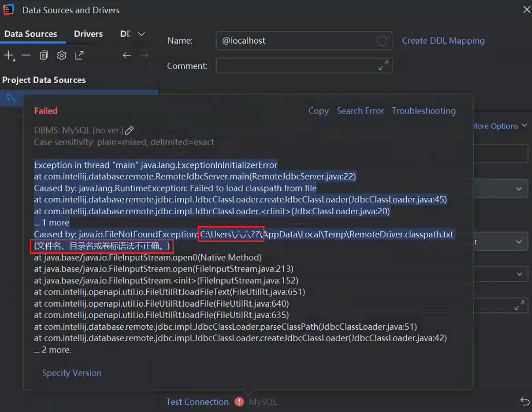Click the Search Error link
532x412 pixels.
[360, 111]
